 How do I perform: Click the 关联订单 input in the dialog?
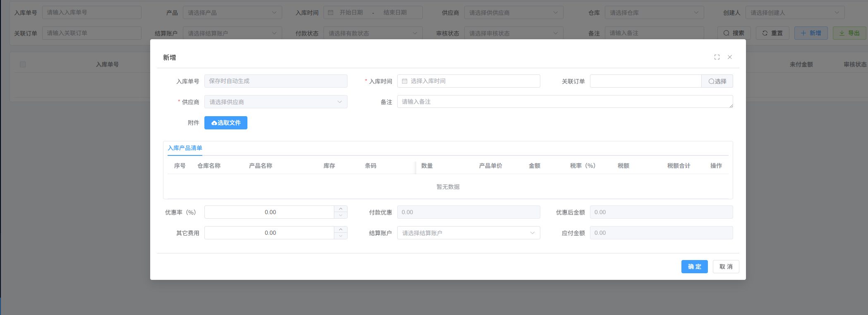646,81
